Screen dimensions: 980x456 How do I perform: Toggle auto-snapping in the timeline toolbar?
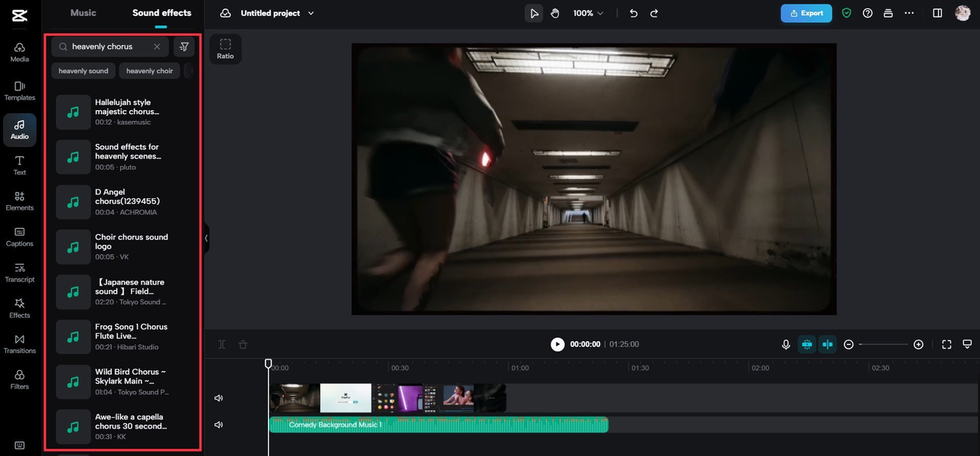click(x=806, y=344)
